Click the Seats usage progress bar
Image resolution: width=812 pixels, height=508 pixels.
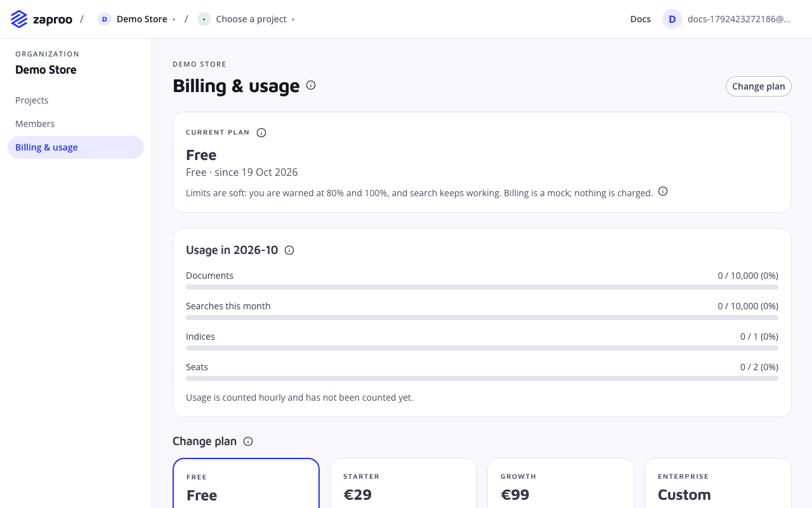point(482,378)
